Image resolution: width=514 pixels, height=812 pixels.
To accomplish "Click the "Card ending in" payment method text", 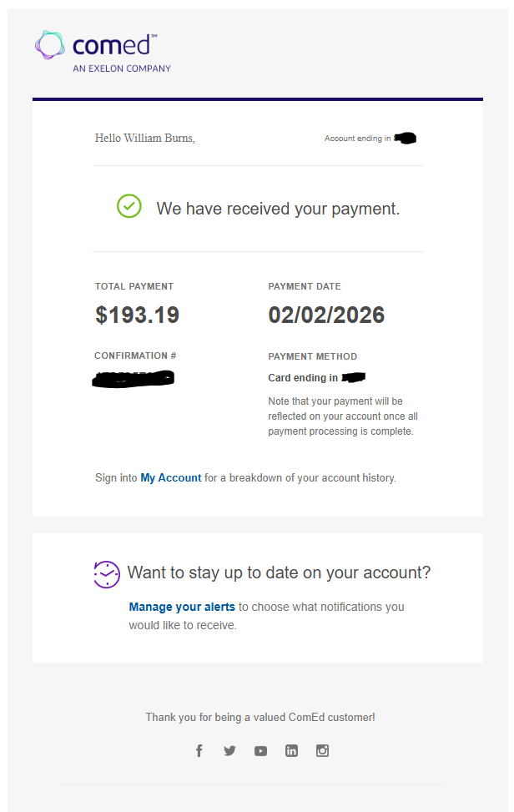I will (x=303, y=378).
